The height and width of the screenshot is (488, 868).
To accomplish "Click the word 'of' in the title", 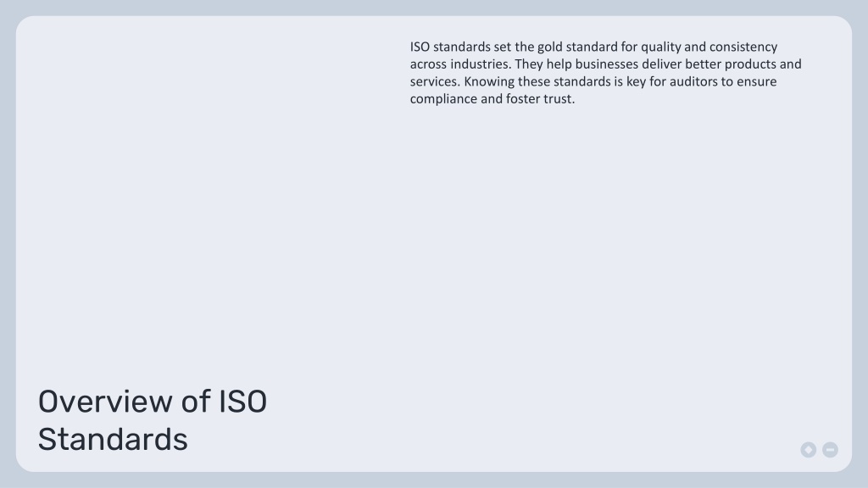I will click(x=196, y=402).
